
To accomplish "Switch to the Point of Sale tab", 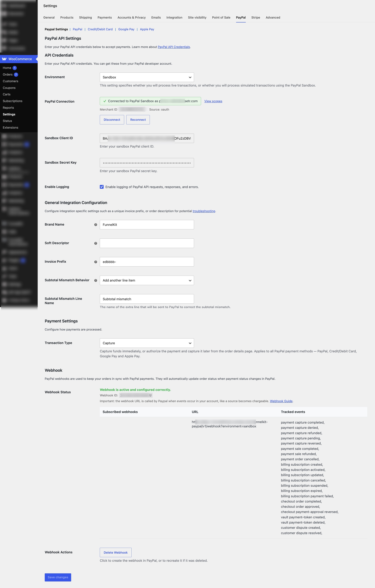I will click(221, 18).
